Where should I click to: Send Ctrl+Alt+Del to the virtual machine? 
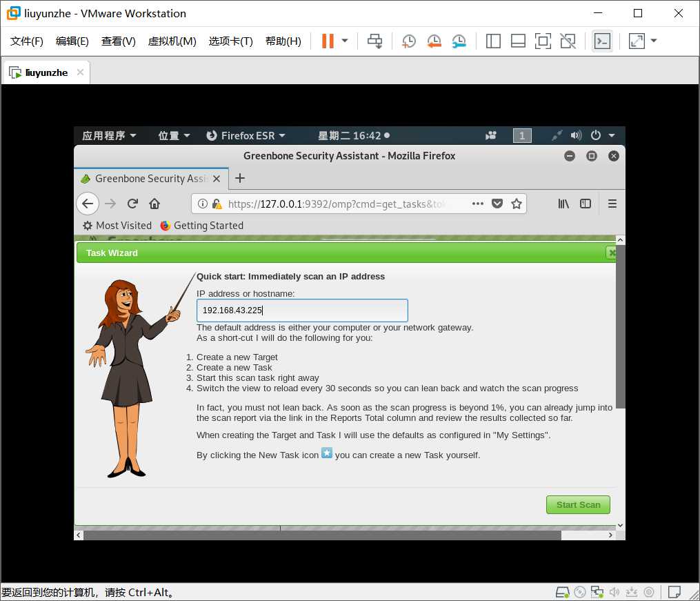374,41
